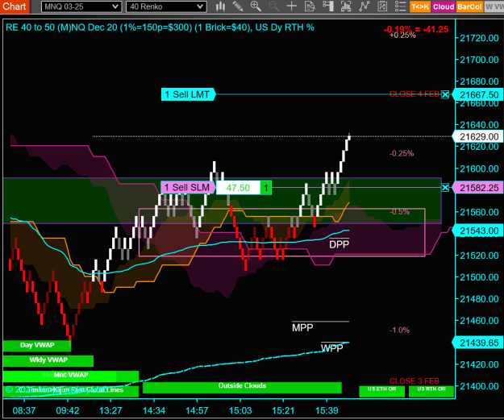Click the -0.5% level label

tap(399, 212)
